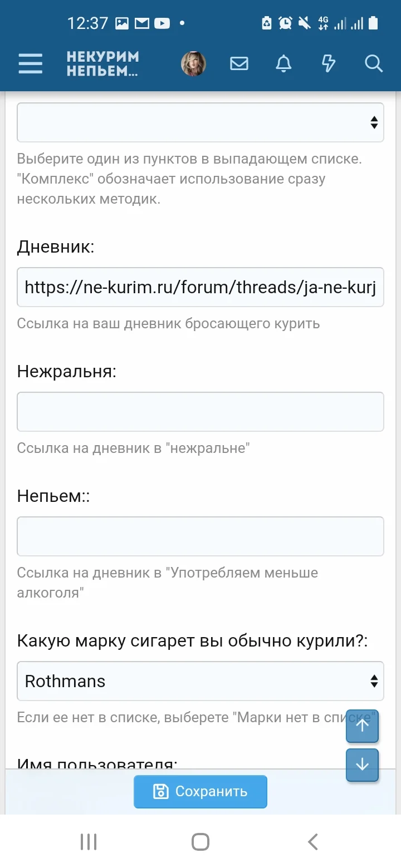Open the method selection dropdown at the top
Image resolution: width=401 pixels, height=868 pixels.
[200, 122]
